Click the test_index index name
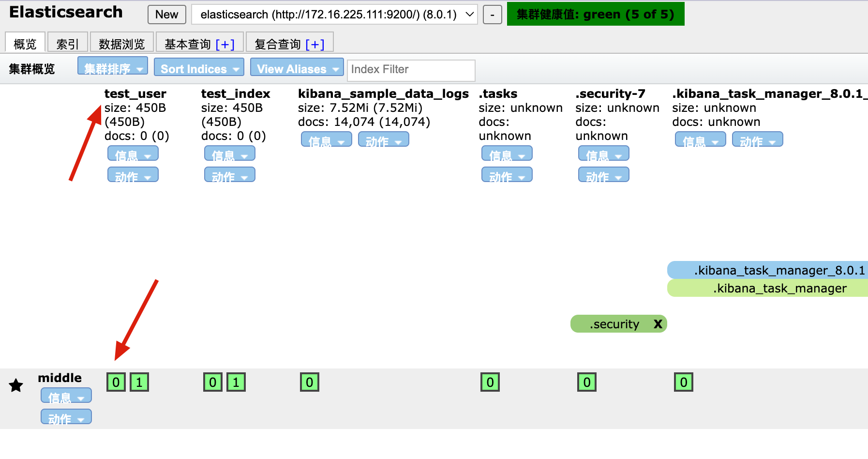The height and width of the screenshot is (459, 868). pos(236,93)
